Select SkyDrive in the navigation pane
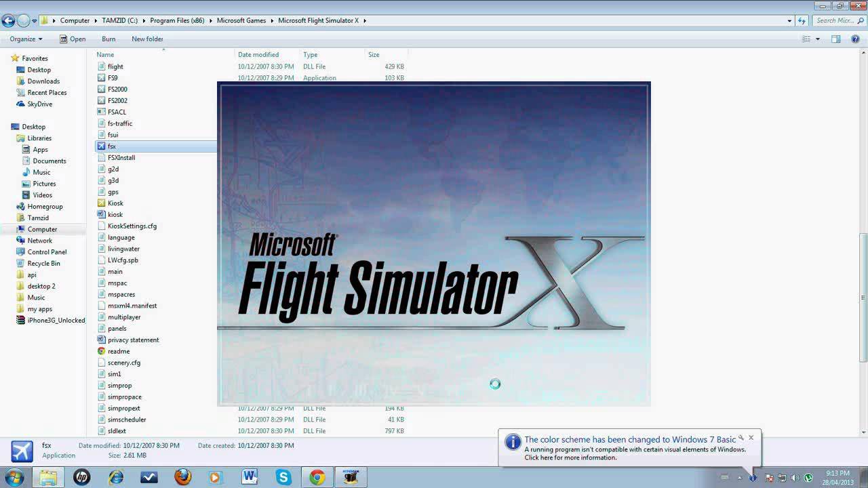This screenshot has width=868, height=488. click(x=39, y=104)
